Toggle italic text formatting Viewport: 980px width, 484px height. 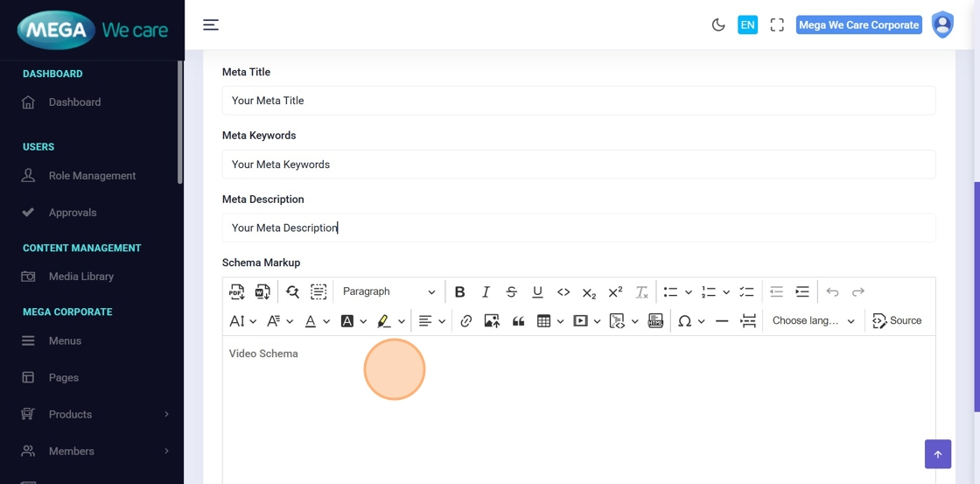[486, 292]
